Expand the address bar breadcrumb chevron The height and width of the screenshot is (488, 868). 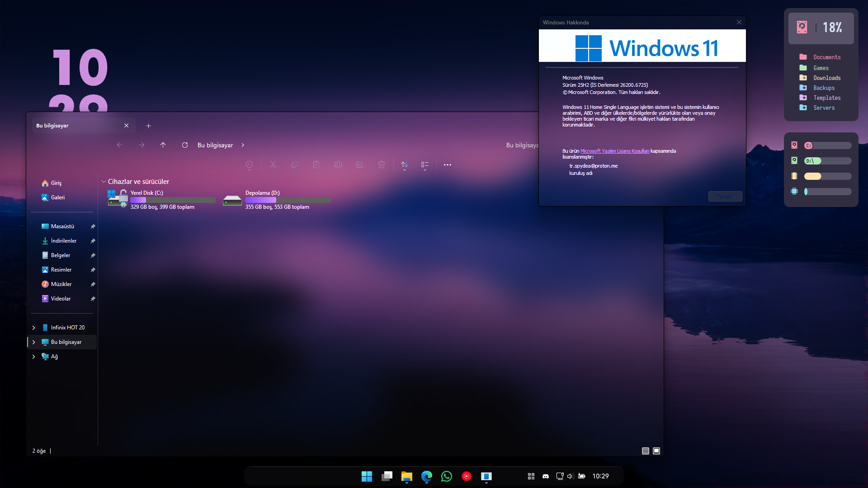(243, 145)
